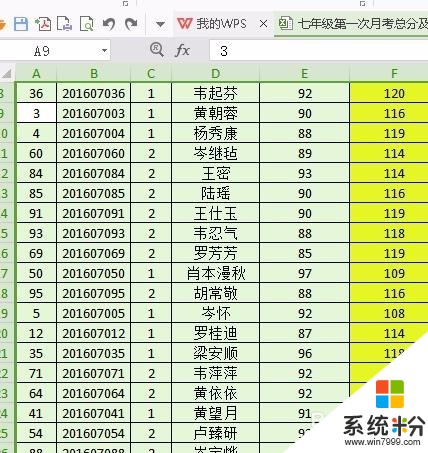The image size is (428, 453).
Task: Open the Name Box dropdown arrow
Action: [x=104, y=51]
